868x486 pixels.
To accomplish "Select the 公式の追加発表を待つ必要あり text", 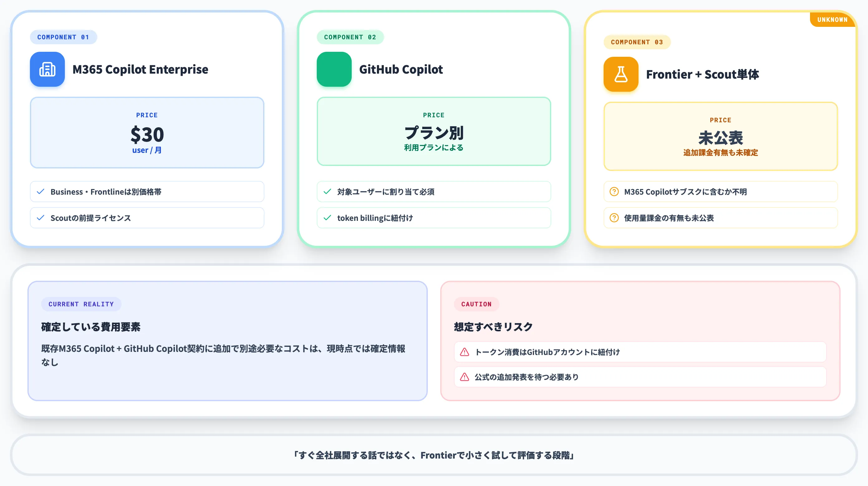I will click(526, 377).
